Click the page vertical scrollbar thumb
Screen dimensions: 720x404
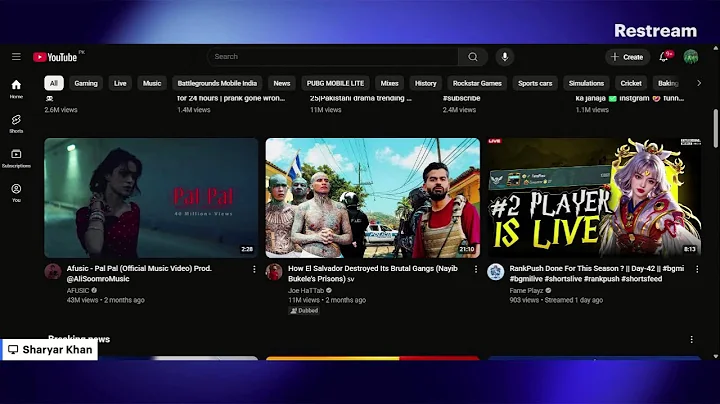pos(715,129)
